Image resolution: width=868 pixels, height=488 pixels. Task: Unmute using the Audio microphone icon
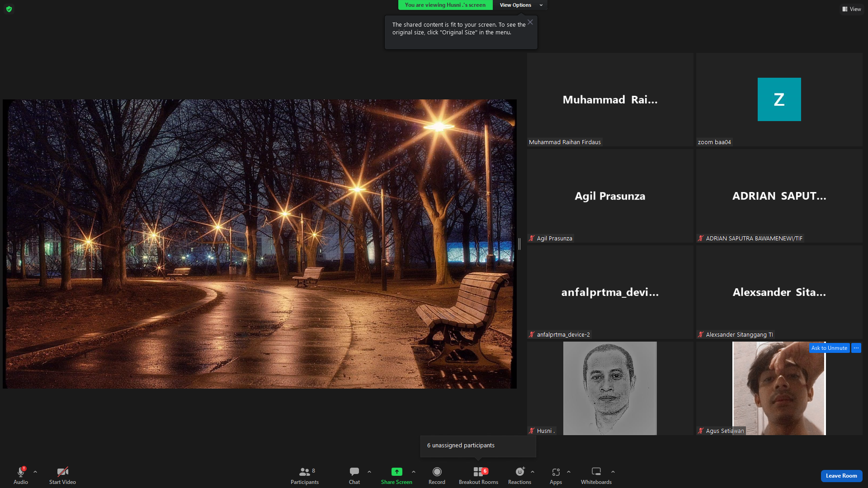(21, 472)
